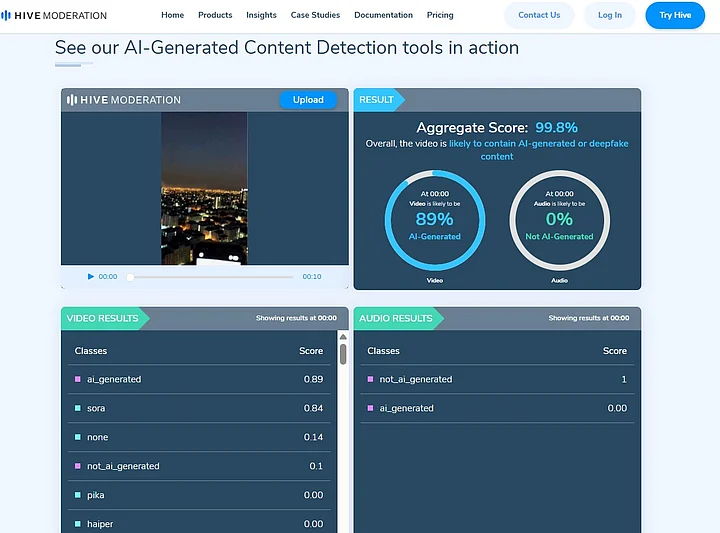Go to Case Studies page
Viewport: 720px width, 533px height.
(315, 15)
